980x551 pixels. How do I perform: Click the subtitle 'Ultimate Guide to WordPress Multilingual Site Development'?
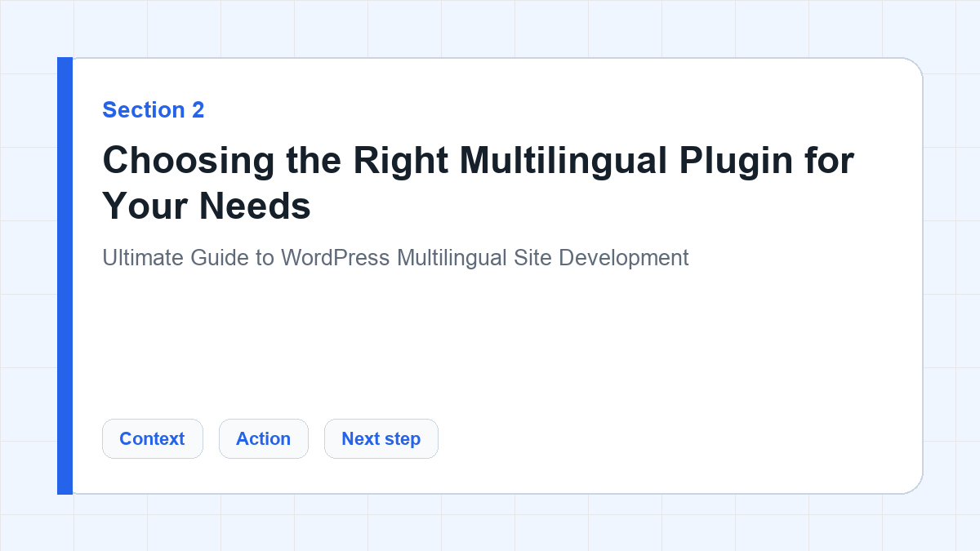(x=395, y=257)
